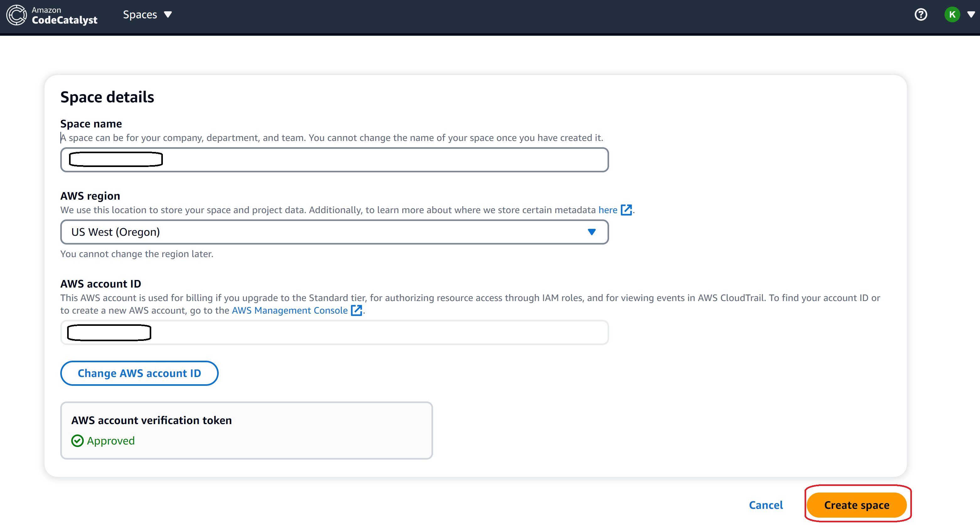The height and width of the screenshot is (528, 980).
Task: Click the Amazon CodeCatalyst logo icon
Action: 17,15
